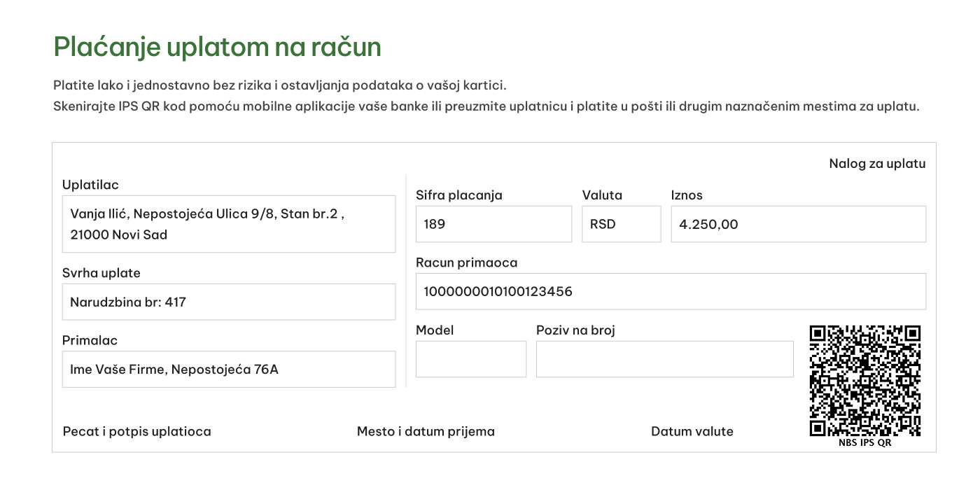Click the Uplatilac name input field

coord(228,223)
